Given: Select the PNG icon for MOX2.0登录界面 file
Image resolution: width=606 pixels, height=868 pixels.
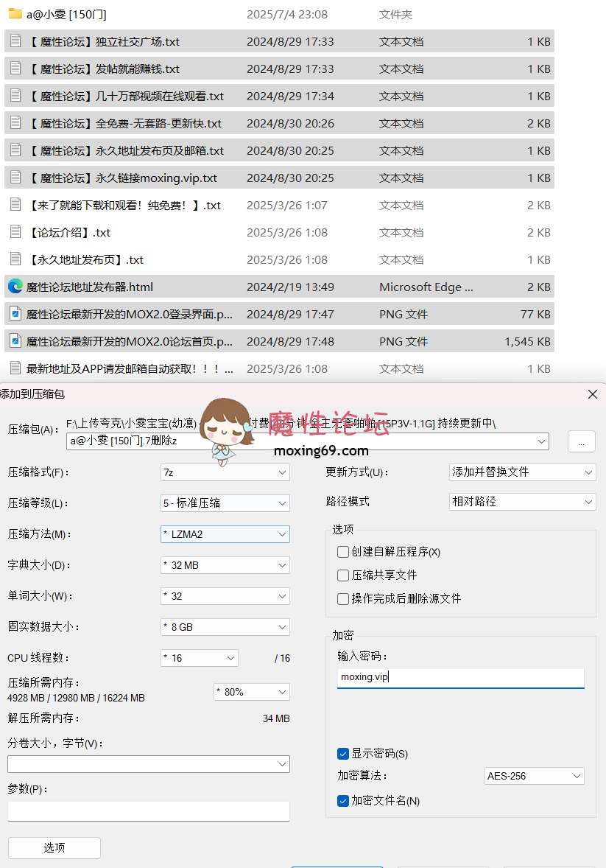Looking at the screenshot, I should click(x=15, y=313).
